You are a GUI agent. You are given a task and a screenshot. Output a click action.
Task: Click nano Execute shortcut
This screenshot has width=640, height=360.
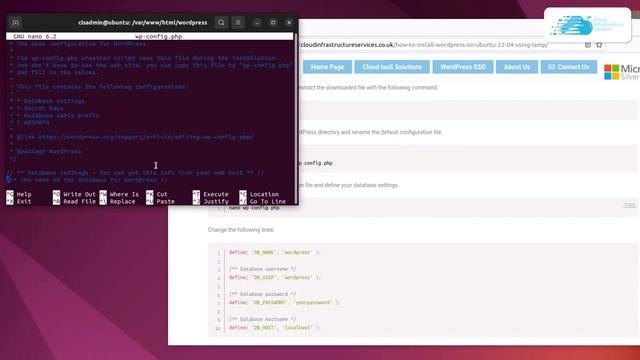pyautogui.click(x=211, y=194)
